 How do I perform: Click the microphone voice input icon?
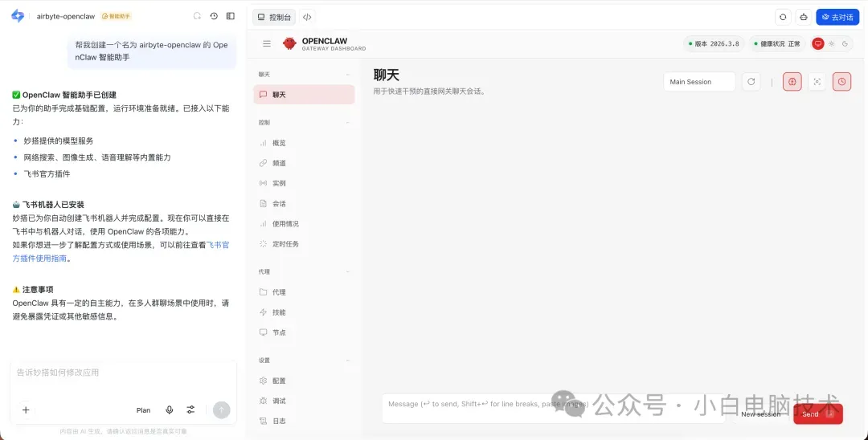tap(170, 409)
